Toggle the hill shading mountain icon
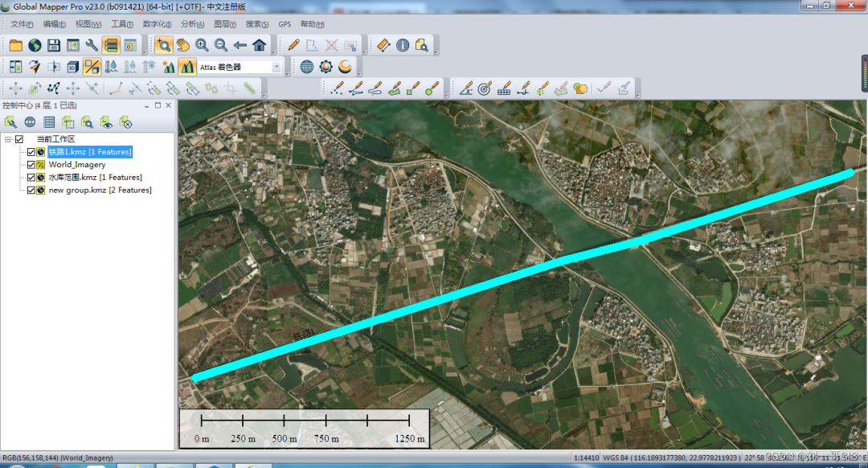Screen dimensions: 868x468 (x=187, y=67)
